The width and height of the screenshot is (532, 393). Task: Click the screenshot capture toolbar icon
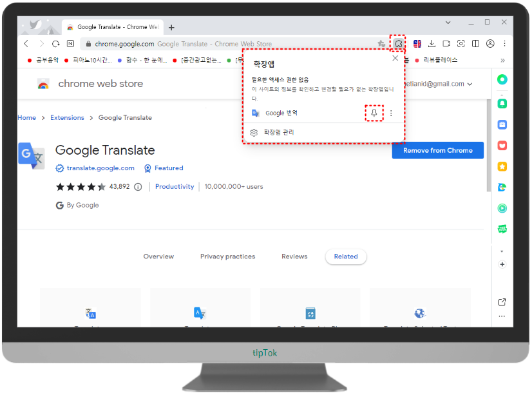tap(461, 43)
